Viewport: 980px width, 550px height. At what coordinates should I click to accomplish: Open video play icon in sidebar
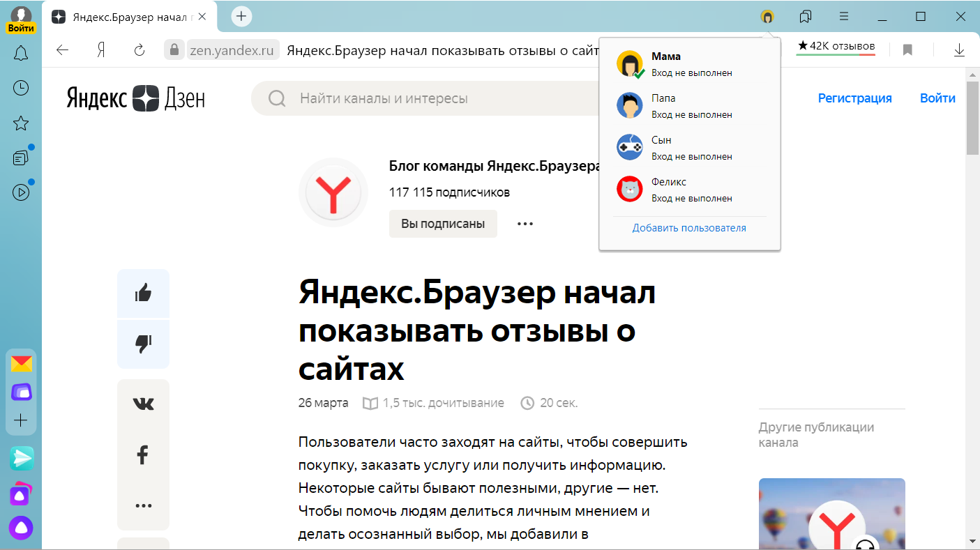click(21, 192)
